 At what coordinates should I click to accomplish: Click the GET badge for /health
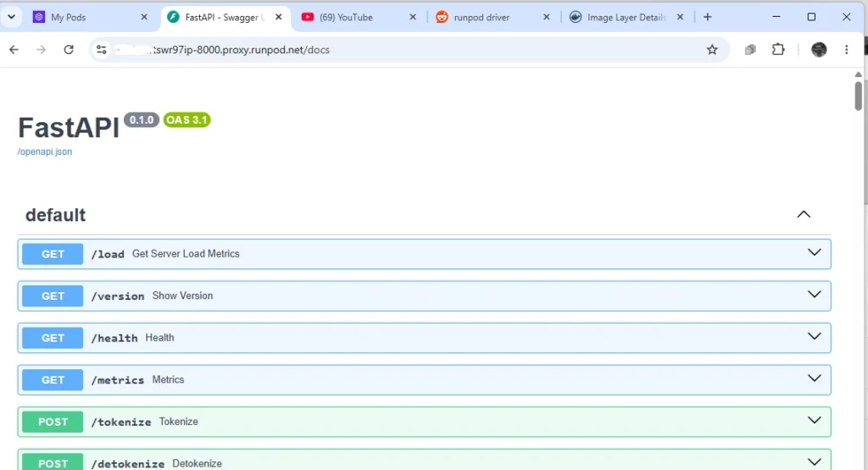point(53,339)
